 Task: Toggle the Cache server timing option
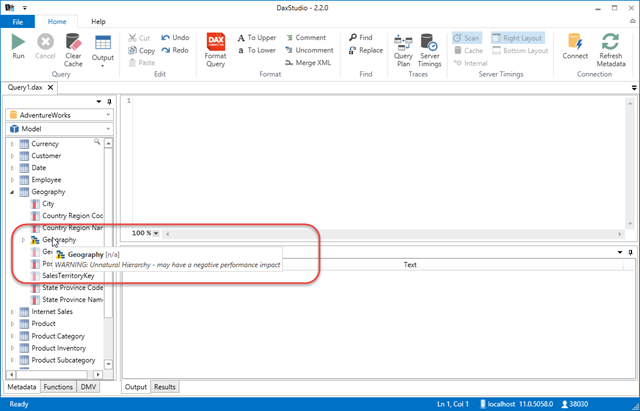[x=469, y=51]
